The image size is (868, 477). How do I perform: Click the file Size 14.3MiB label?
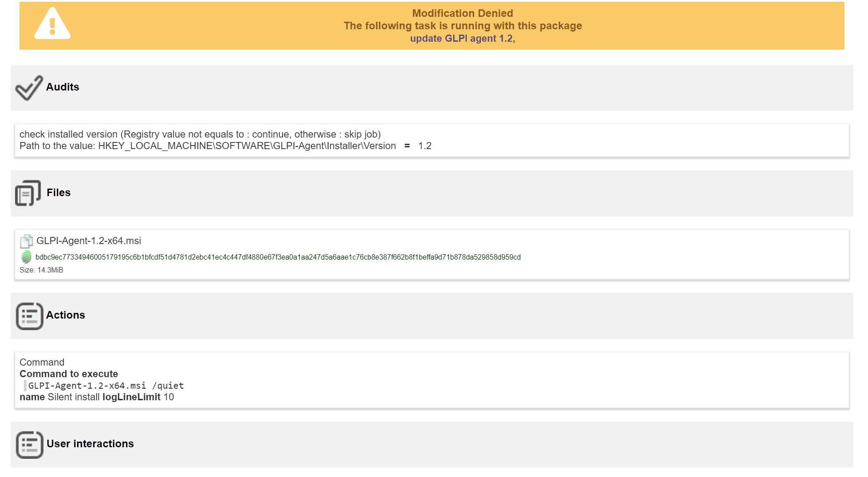coord(40,270)
